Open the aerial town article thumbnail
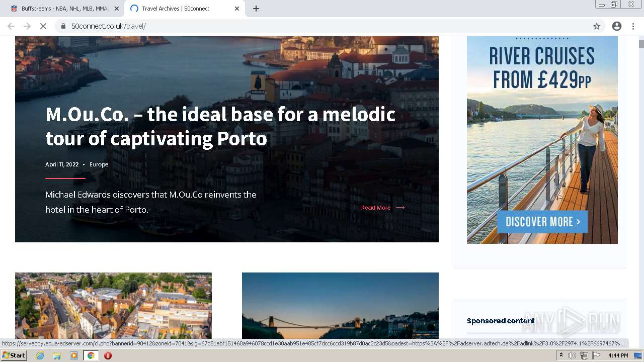The width and height of the screenshot is (644, 362). (x=113, y=306)
